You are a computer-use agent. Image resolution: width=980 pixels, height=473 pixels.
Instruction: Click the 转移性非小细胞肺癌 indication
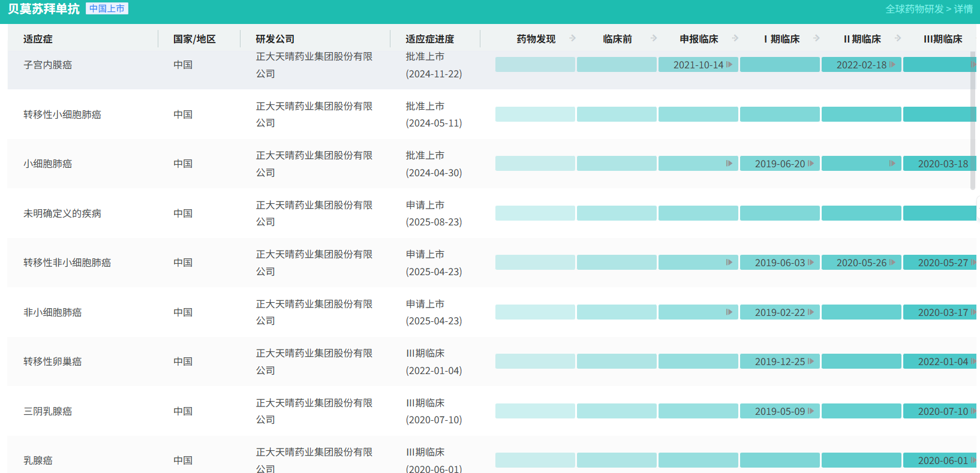click(x=67, y=263)
